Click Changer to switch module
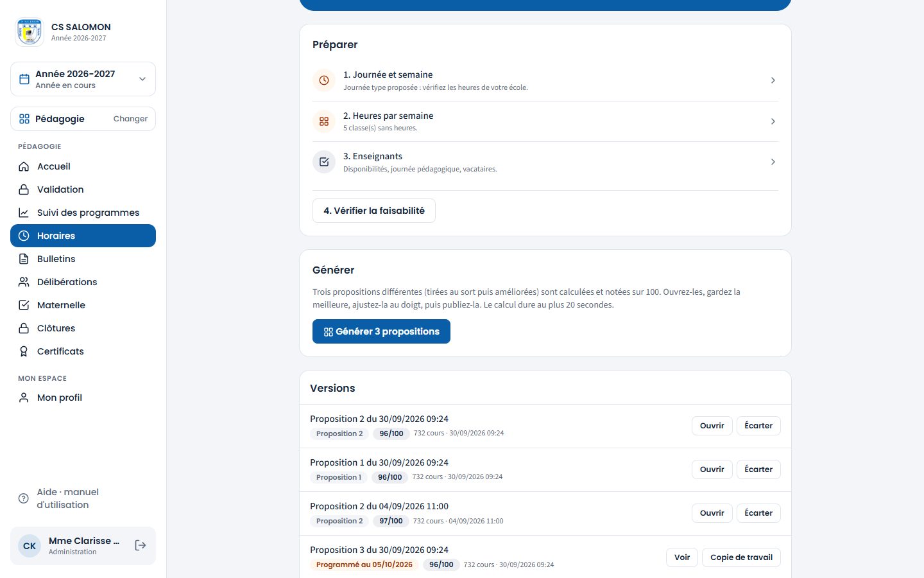Image resolution: width=924 pixels, height=578 pixels. [x=130, y=119]
